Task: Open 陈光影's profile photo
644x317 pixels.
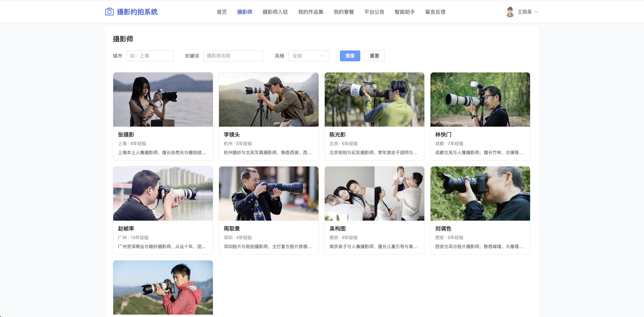Action: (x=375, y=99)
